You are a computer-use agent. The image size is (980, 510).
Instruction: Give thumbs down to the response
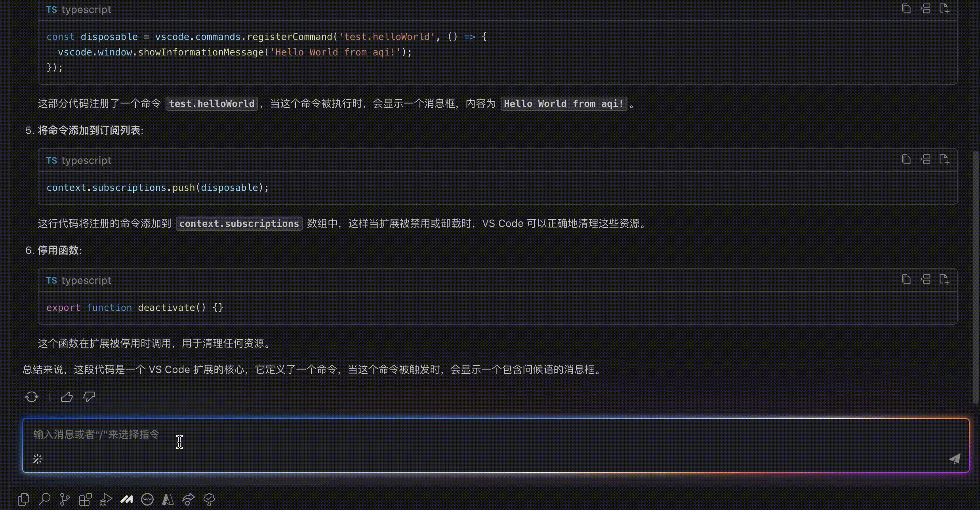(x=89, y=397)
